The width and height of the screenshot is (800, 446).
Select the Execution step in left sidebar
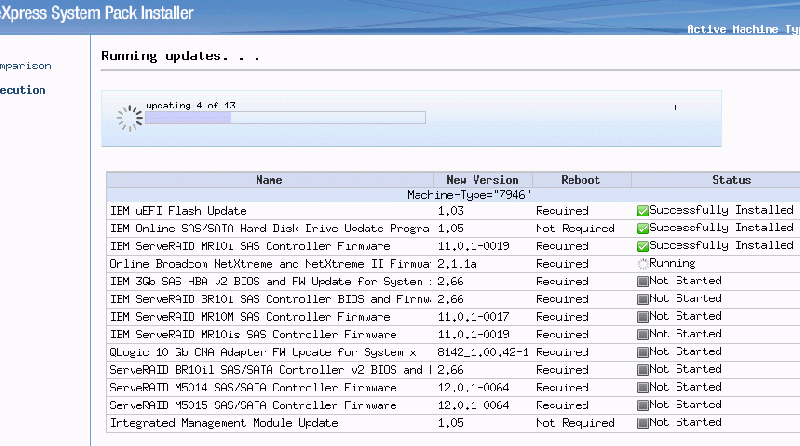tap(23, 90)
